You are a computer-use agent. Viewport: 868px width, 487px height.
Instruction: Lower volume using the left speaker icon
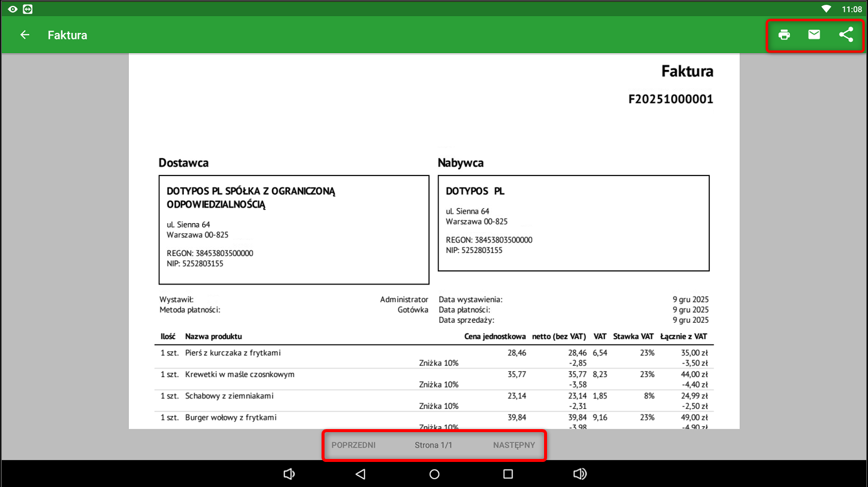coord(289,474)
